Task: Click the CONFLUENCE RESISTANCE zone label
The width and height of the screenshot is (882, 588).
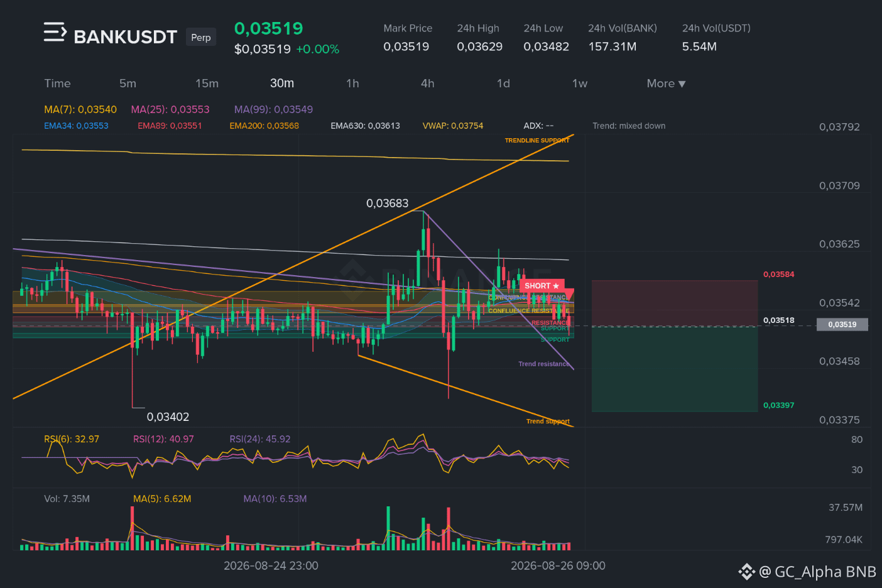Action: tap(529, 310)
